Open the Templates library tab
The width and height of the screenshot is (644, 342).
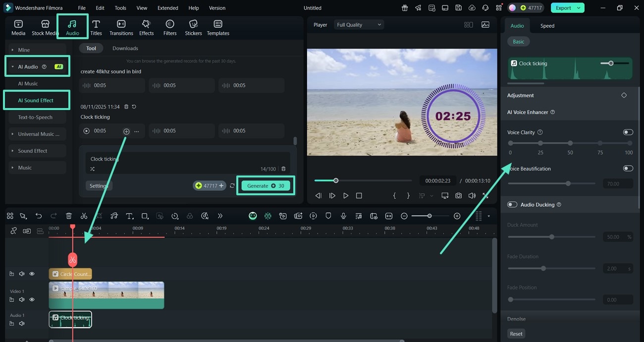click(x=218, y=28)
